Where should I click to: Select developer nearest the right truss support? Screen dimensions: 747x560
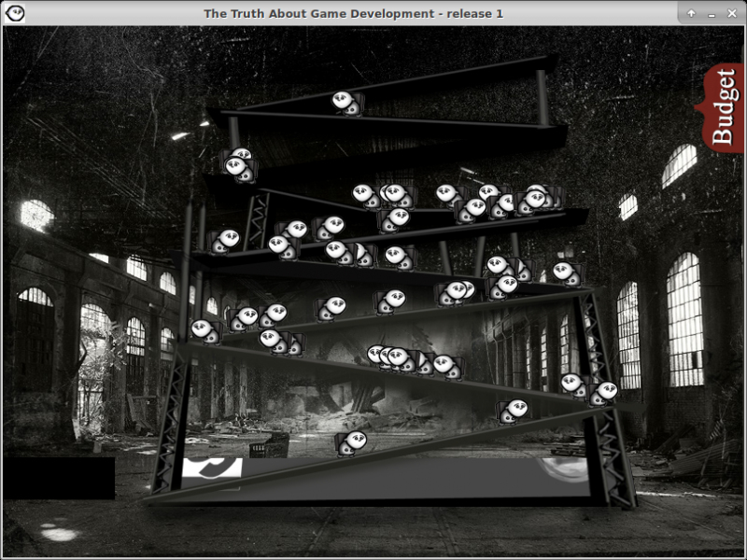(x=603, y=393)
